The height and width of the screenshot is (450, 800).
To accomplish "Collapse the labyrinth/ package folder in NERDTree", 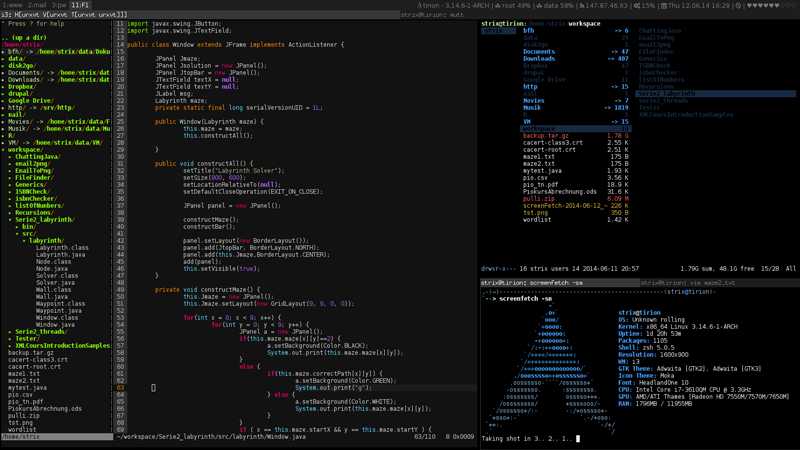I will pyautogui.click(x=46, y=240).
